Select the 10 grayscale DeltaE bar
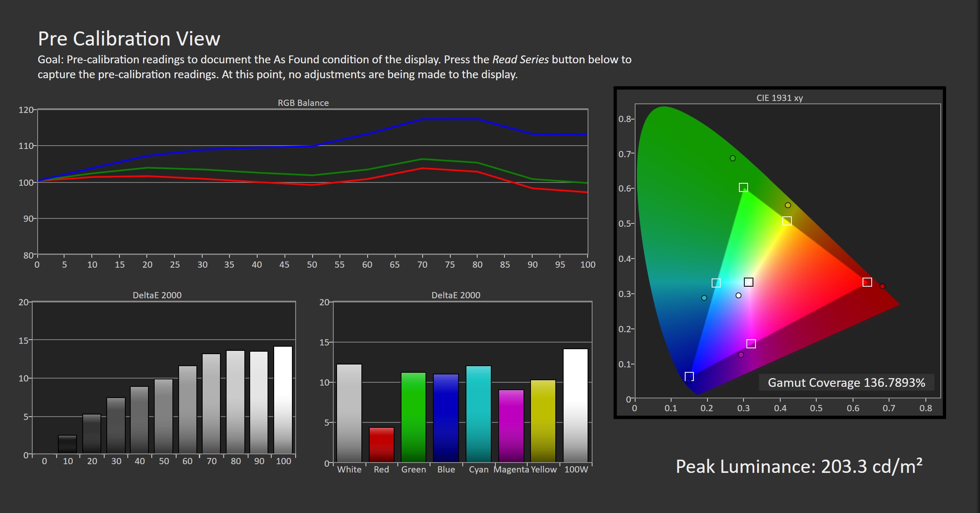The width and height of the screenshot is (980, 513). [x=67, y=444]
